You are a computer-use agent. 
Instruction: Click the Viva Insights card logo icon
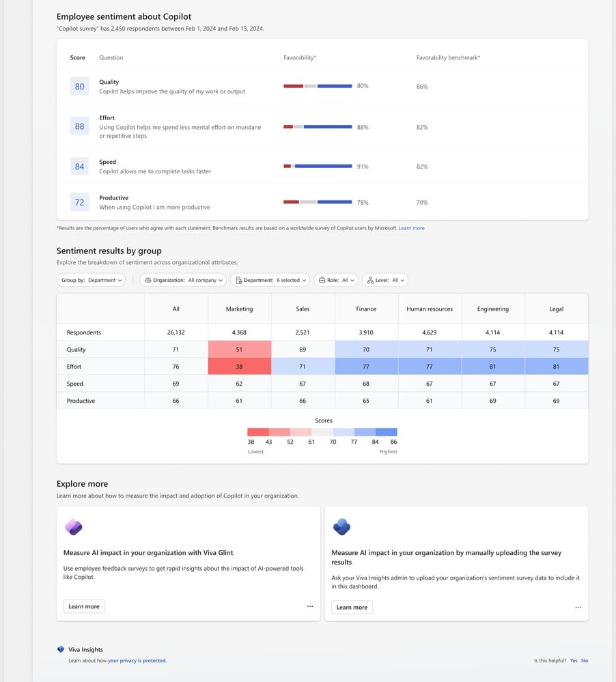pyautogui.click(x=341, y=527)
